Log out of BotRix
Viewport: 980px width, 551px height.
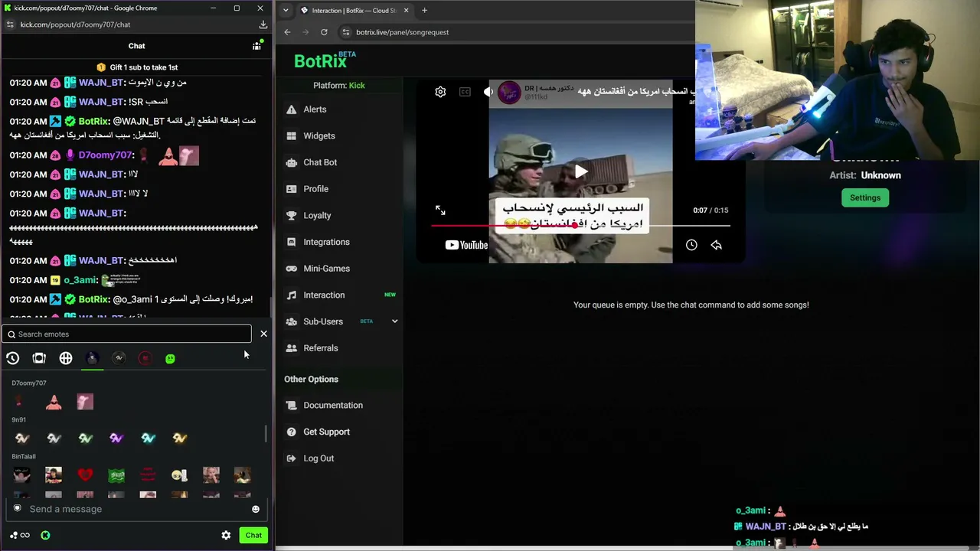[318, 458]
